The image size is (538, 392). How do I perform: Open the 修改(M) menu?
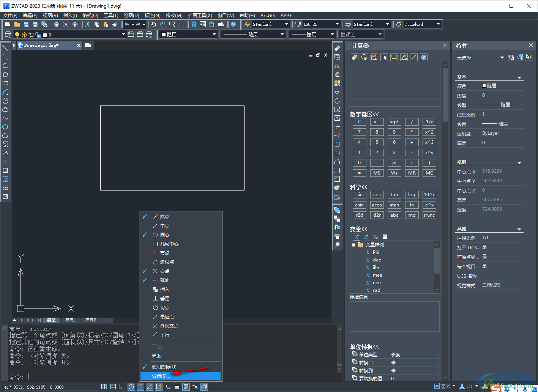(x=174, y=16)
